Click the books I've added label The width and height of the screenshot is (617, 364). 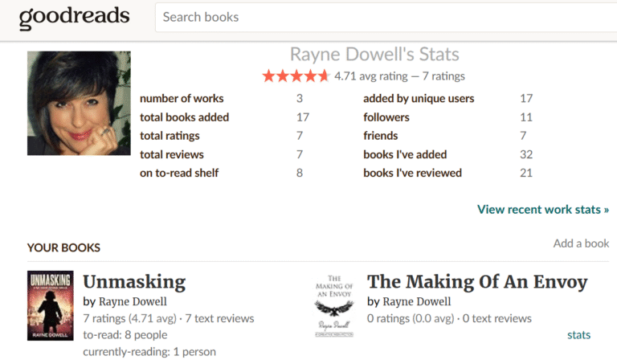pos(405,154)
